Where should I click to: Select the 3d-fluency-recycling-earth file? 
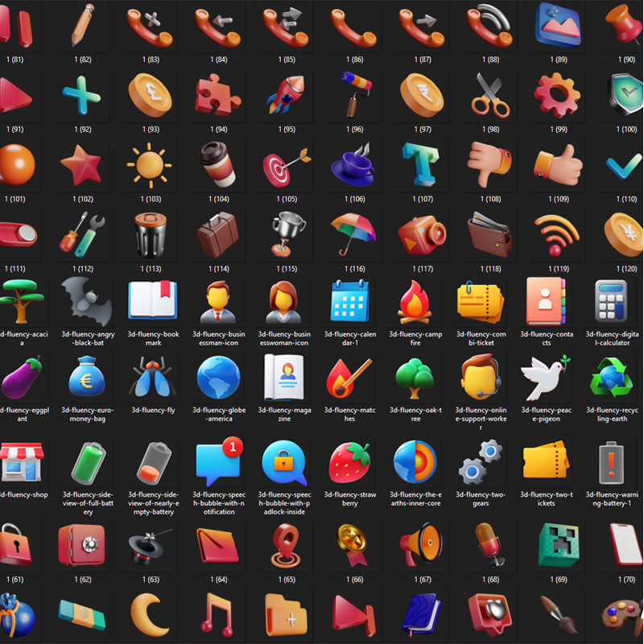(x=611, y=378)
